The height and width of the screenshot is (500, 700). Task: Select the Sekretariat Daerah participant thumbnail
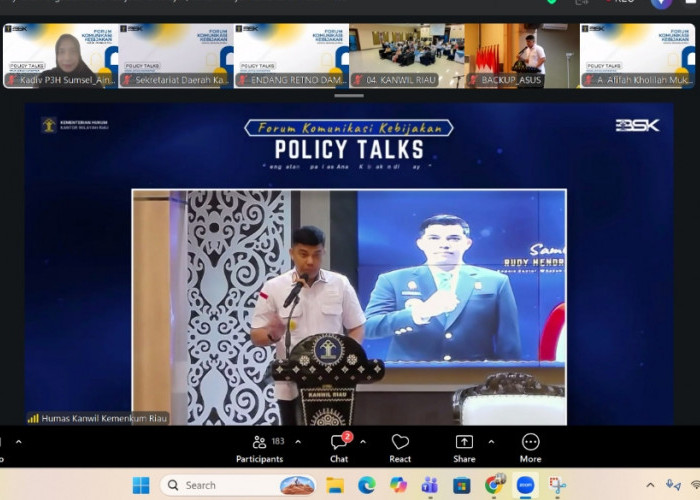pos(176,56)
